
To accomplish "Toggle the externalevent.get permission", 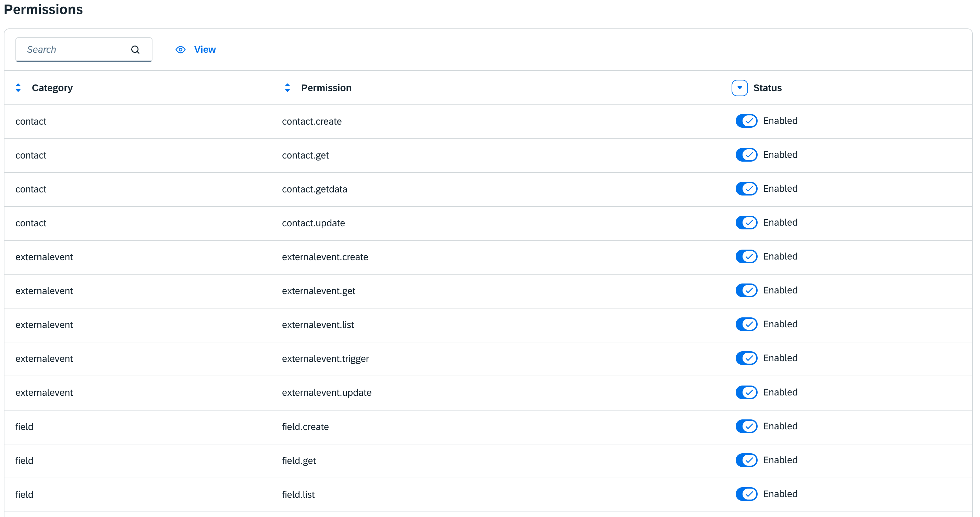I will [746, 290].
